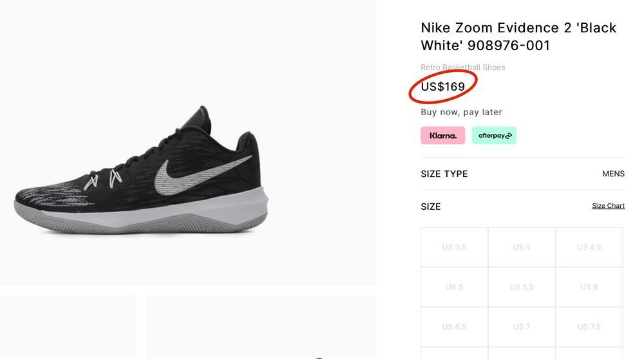644x359 pixels.
Task: Choose size US 6
Action: click(x=589, y=287)
